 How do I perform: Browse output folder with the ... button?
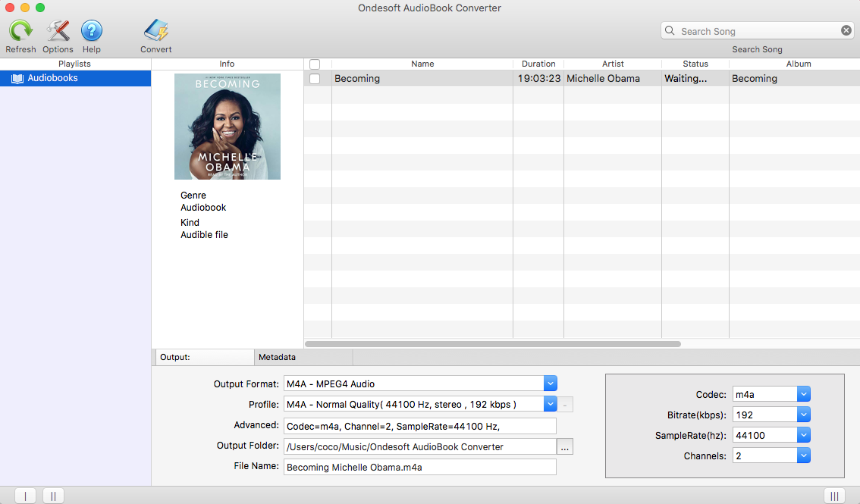[x=565, y=446]
